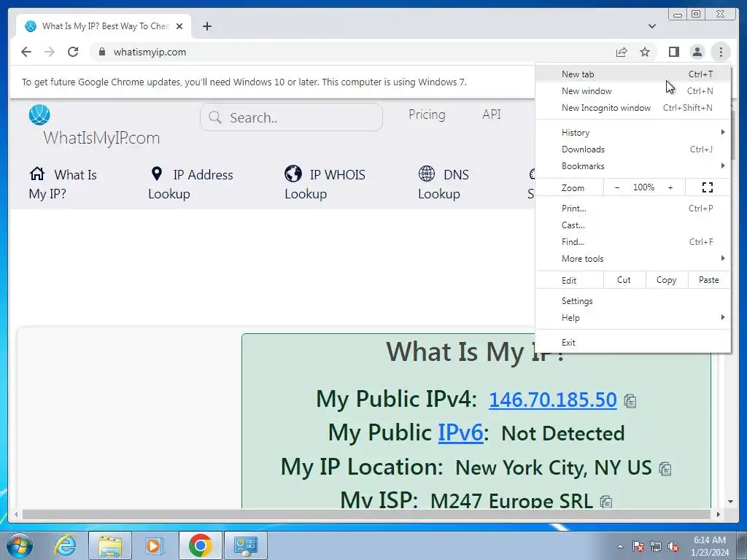Image resolution: width=747 pixels, height=560 pixels.
Task: Close the three-dot Chrome menu button
Action: [721, 52]
